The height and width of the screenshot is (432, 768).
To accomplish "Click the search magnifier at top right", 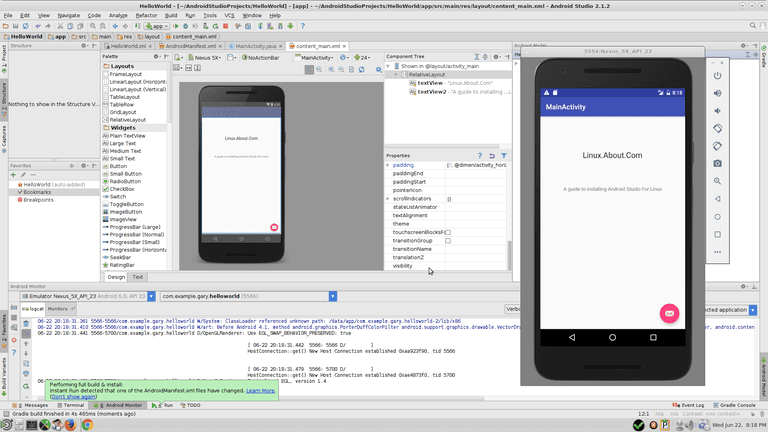I will coord(753,25).
